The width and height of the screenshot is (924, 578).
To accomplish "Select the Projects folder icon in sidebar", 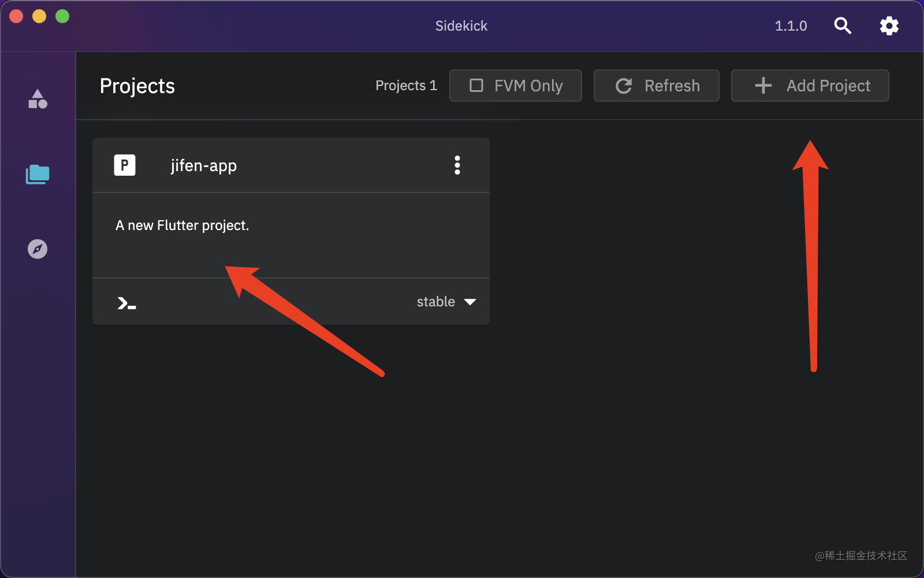I will click(38, 174).
